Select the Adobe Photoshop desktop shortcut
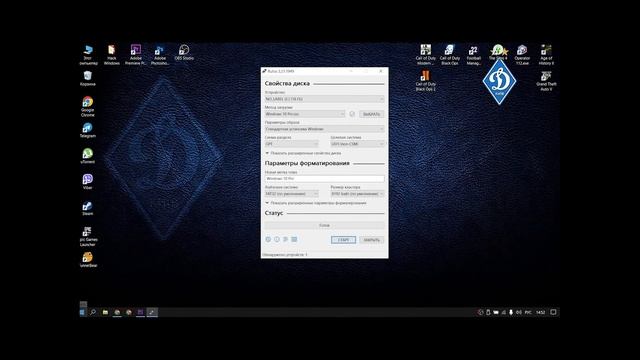640x360 pixels. (x=160, y=55)
